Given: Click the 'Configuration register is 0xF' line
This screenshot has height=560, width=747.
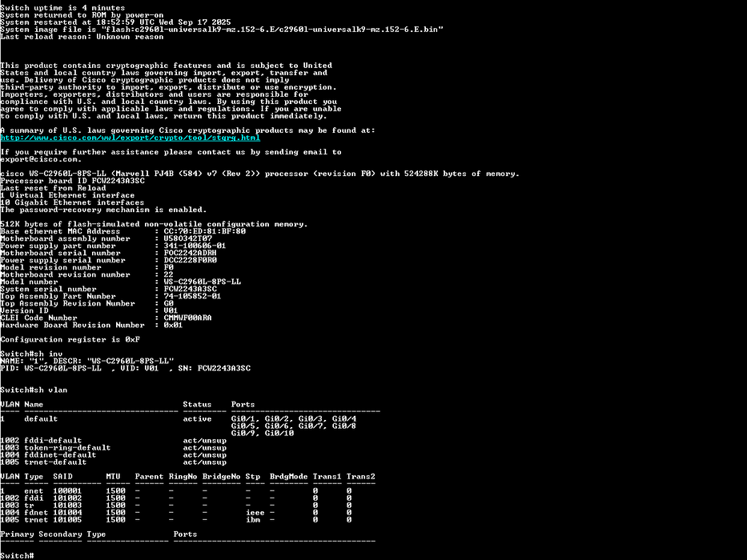Looking at the screenshot, I should click(x=70, y=339).
